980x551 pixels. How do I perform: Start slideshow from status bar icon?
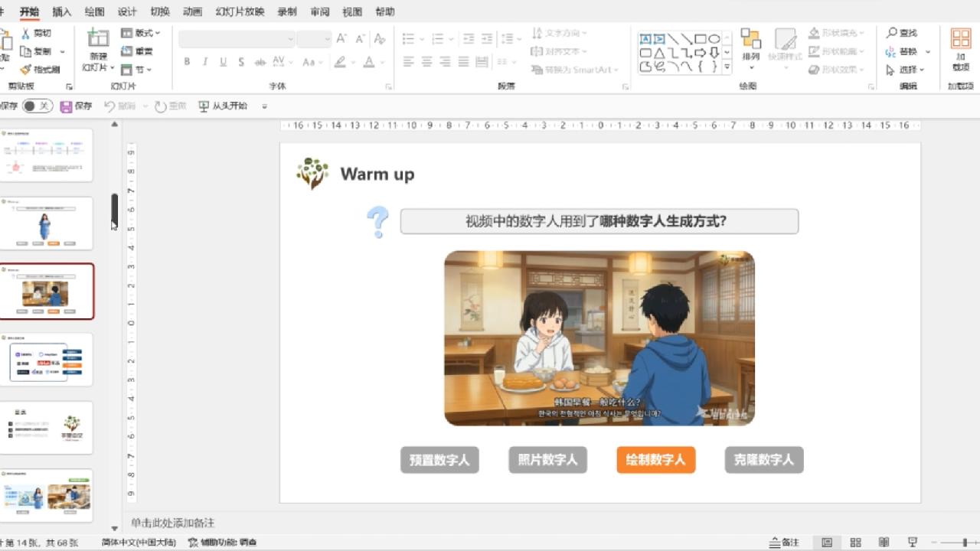tap(913, 543)
